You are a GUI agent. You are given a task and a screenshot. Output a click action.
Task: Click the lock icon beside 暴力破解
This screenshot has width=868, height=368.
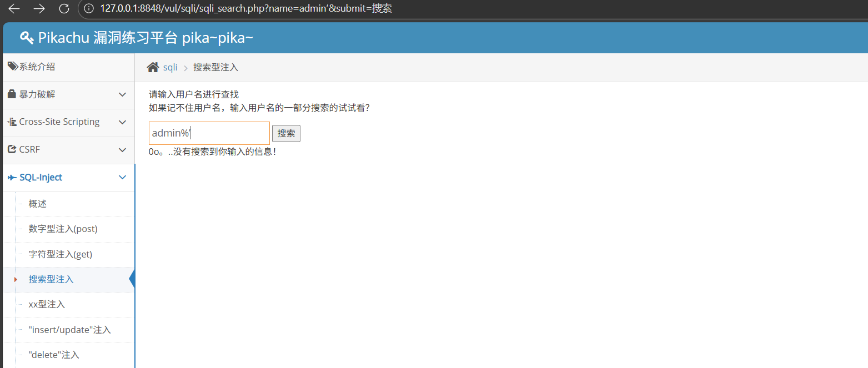point(12,94)
